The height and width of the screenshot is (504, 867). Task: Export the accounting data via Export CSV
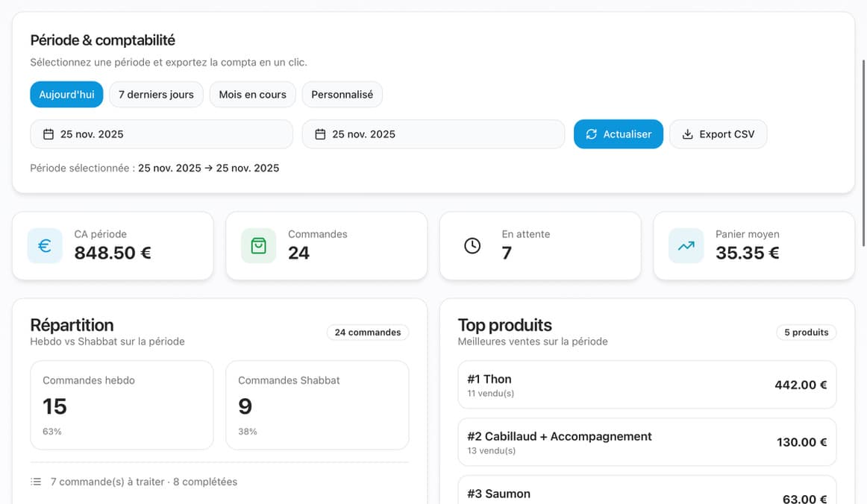(718, 134)
